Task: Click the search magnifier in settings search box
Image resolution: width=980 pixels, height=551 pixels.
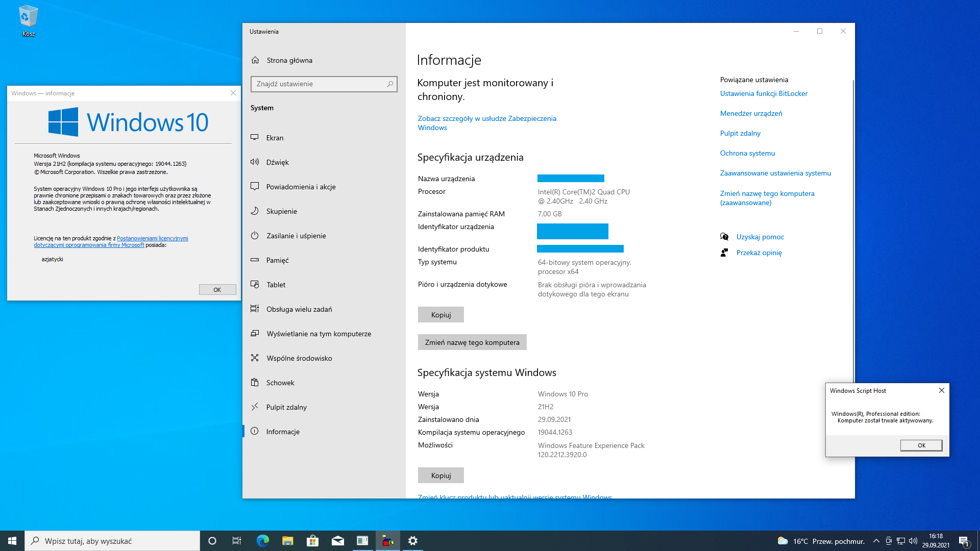Action: [390, 84]
